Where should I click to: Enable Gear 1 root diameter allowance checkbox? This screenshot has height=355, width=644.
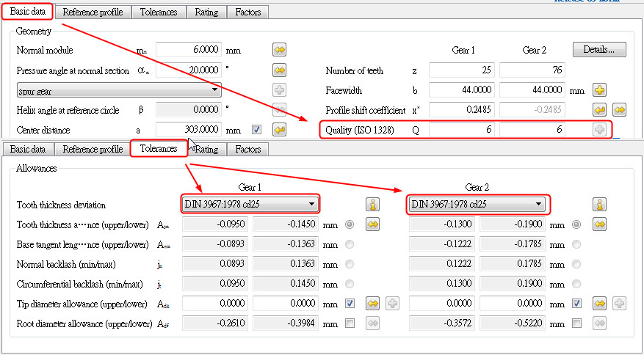[350, 323]
